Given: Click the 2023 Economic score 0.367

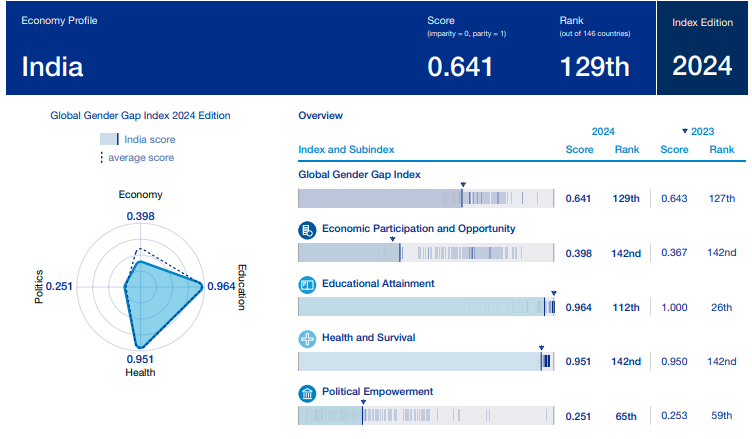Looking at the screenshot, I should coord(674,253).
